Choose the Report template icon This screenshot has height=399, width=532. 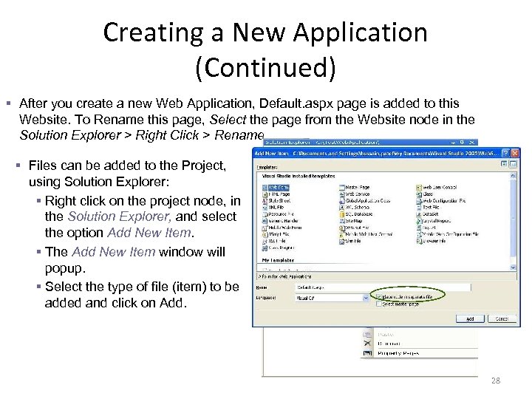coord(419,228)
